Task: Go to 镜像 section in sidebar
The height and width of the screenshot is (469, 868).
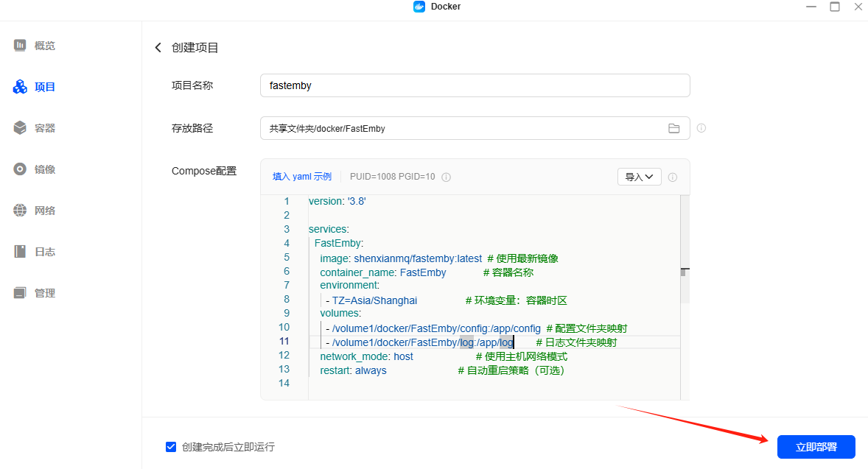Action: point(44,169)
